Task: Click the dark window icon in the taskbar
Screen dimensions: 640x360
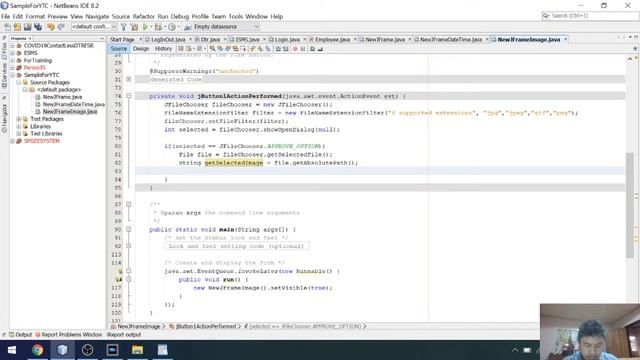Action: 112,350
